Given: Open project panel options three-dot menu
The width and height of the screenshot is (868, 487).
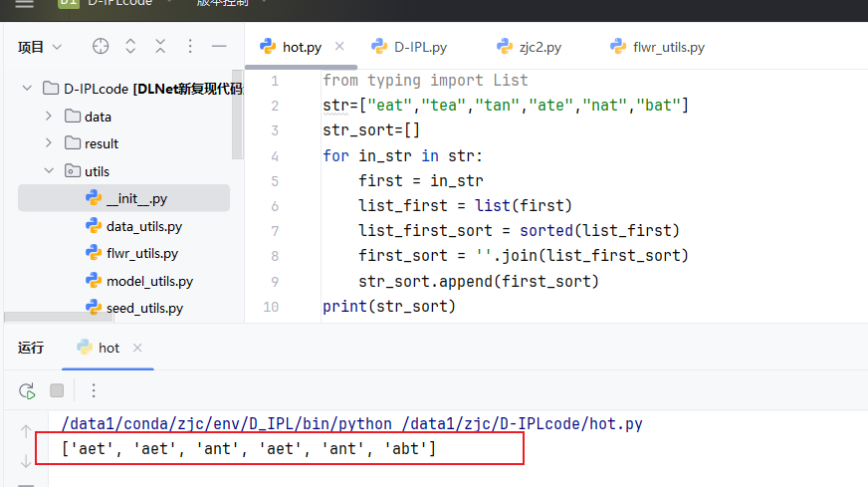Looking at the screenshot, I should 190,47.
